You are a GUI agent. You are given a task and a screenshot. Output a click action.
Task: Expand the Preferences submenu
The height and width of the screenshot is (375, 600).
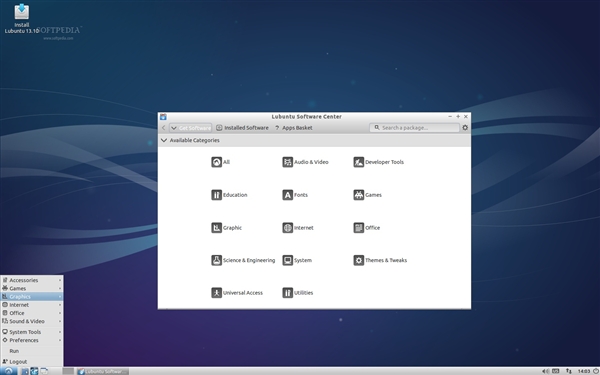pos(32,340)
